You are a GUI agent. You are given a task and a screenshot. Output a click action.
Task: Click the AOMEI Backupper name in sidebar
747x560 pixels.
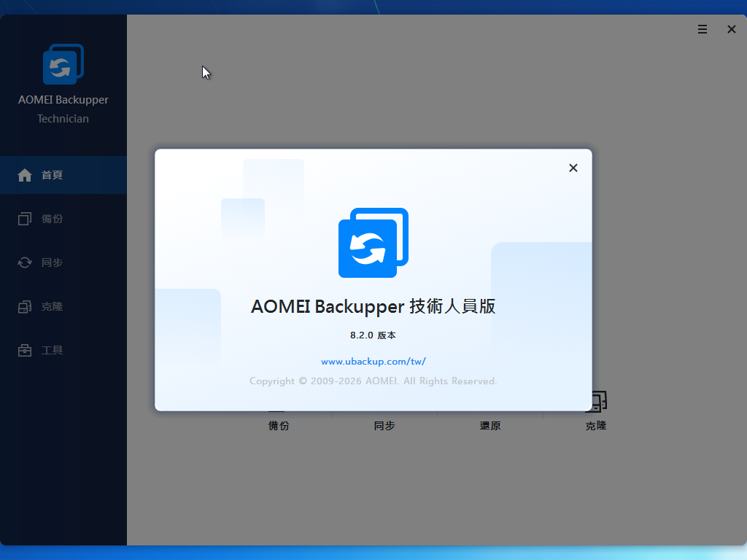[x=63, y=100]
